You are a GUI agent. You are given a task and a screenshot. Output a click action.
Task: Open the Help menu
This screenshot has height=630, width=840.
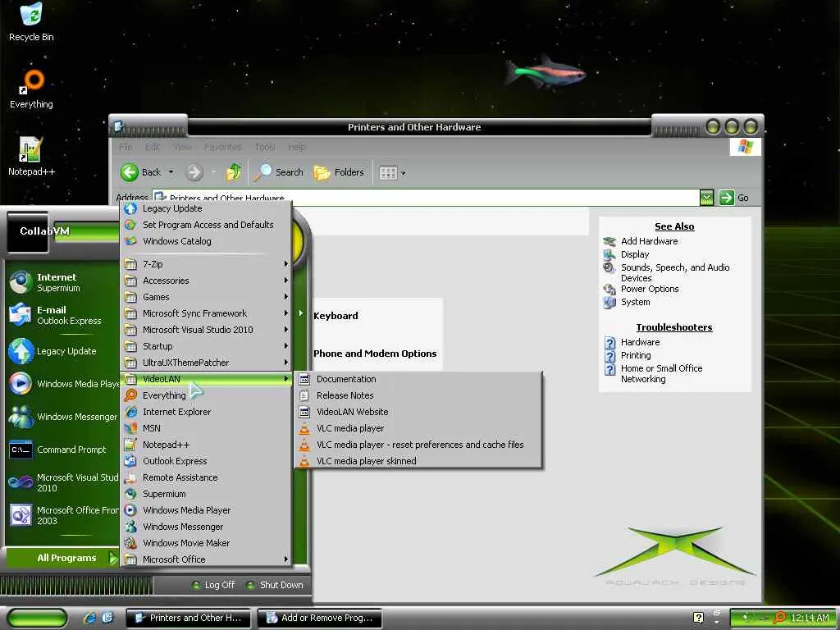(296, 147)
